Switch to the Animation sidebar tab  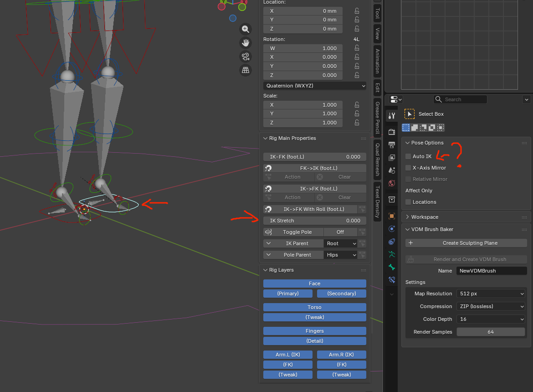[x=377, y=62]
